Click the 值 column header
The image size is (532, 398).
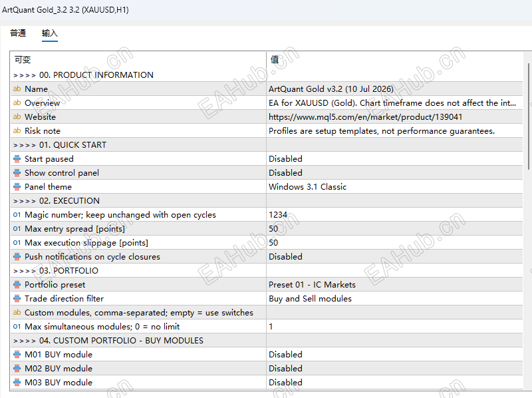[x=394, y=60]
